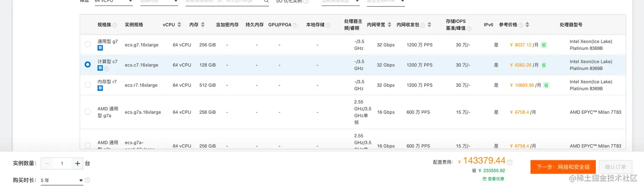Image resolution: width=644 pixels, height=189 pixels.
Task: Open the 选择内存 filter dropdown
Action: pos(159,2)
